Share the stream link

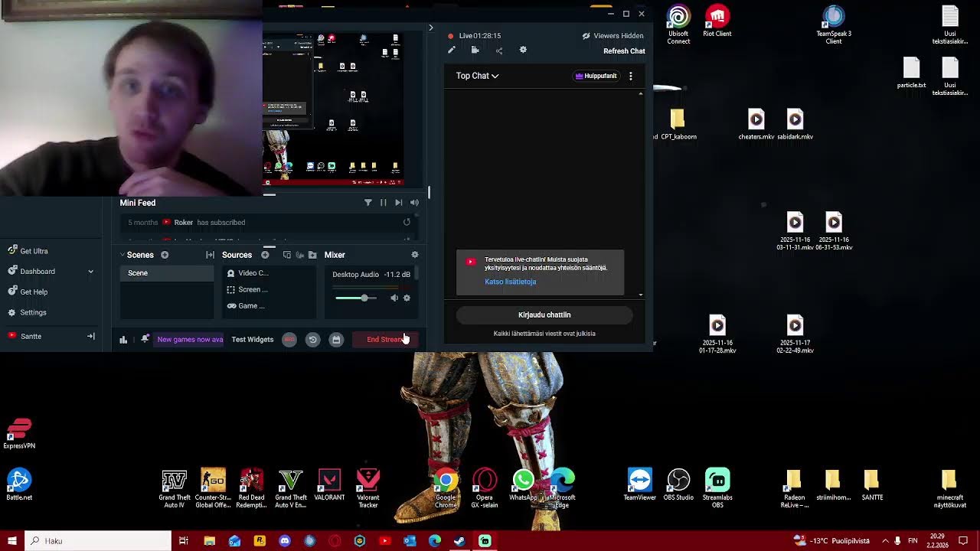(499, 51)
